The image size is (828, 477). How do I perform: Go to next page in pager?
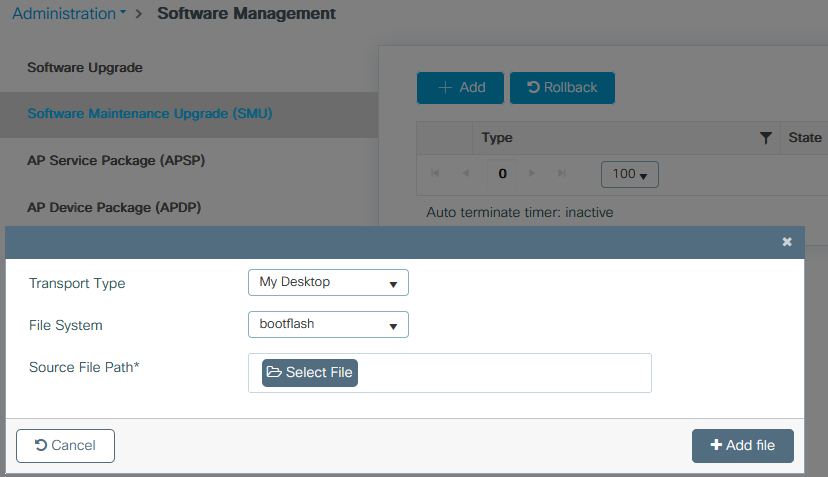[x=532, y=173]
